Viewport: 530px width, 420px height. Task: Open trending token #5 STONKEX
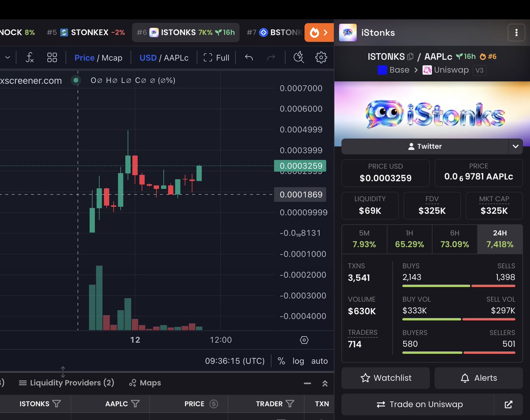86,32
